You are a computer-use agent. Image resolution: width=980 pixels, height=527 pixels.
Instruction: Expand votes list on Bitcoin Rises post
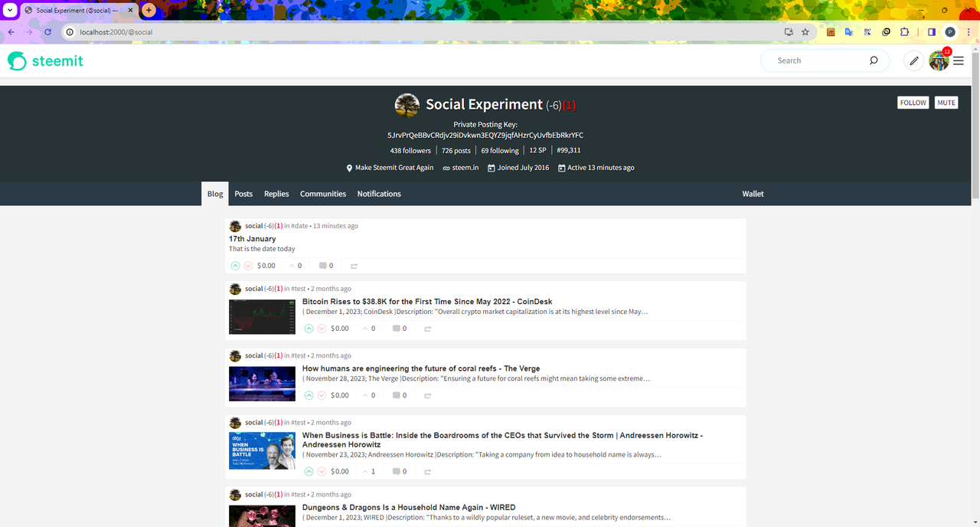[x=369, y=329]
